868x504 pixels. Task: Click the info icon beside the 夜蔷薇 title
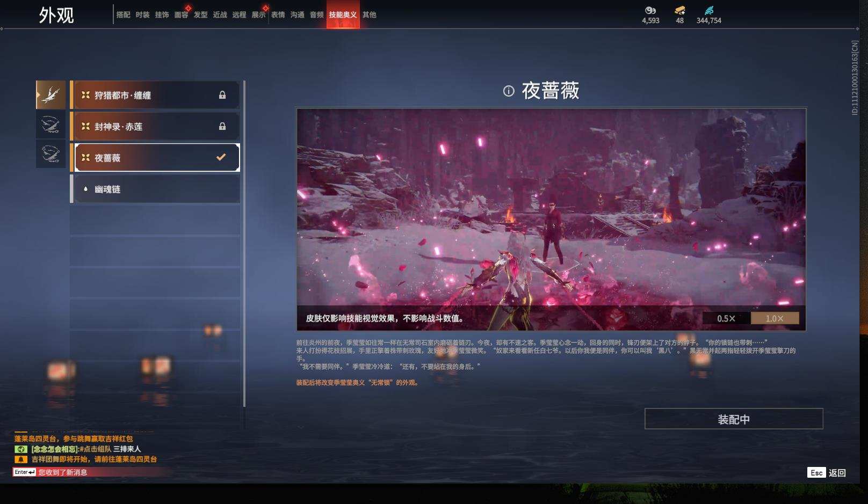click(507, 91)
